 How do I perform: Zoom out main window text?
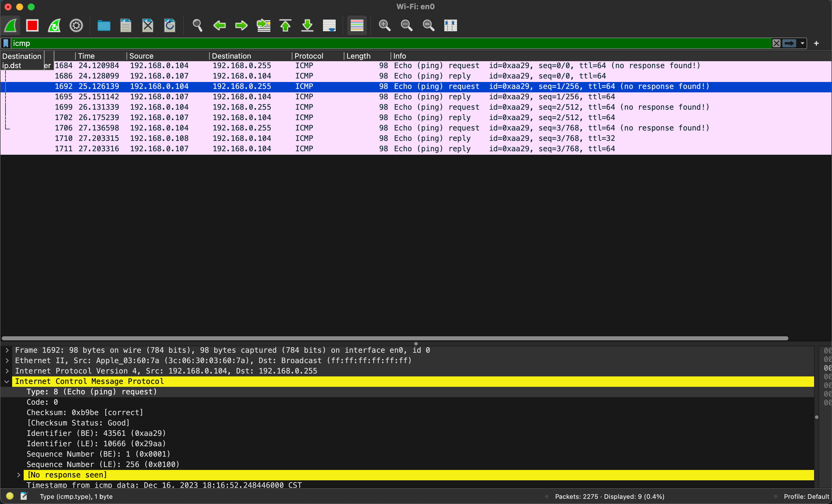[406, 25]
